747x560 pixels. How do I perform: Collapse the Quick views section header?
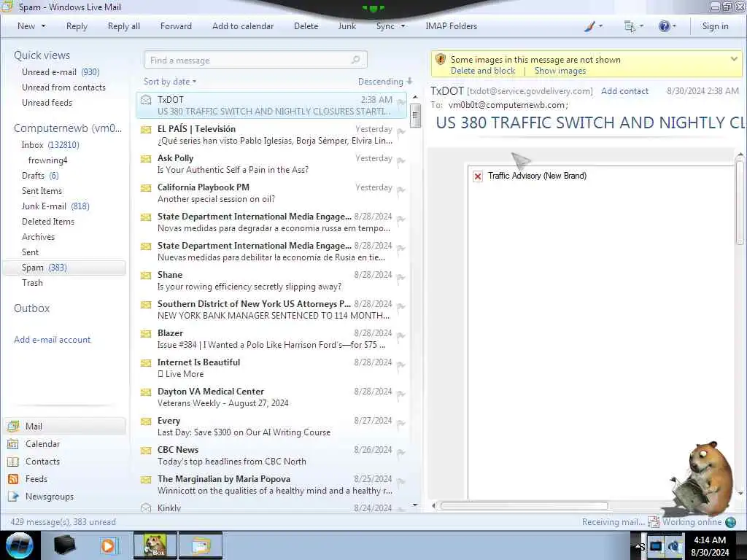pyautogui.click(x=42, y=55)
